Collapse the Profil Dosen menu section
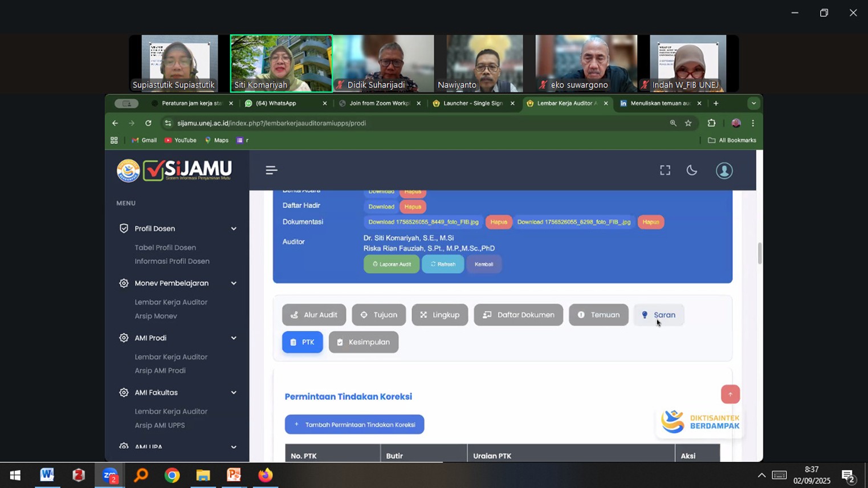Screen dimensions: 868x488 pyautogui.click(x=234, y=229)
